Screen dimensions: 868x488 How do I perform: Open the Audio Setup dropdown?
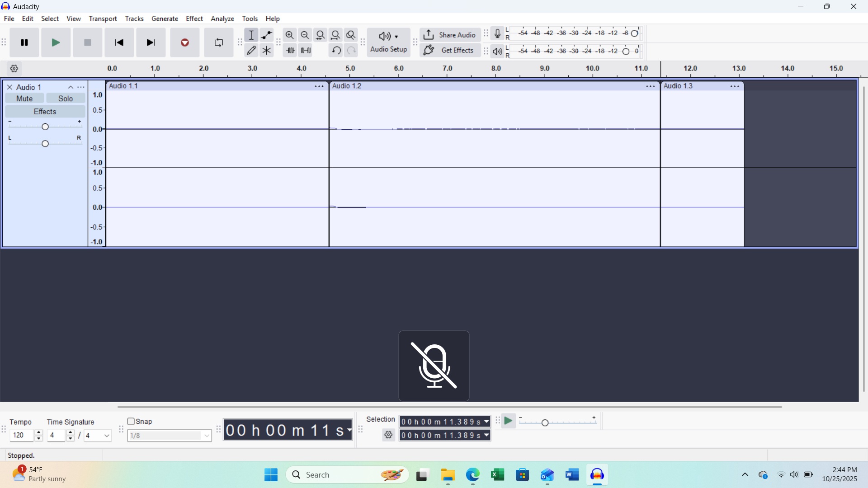tap(389, 42)
